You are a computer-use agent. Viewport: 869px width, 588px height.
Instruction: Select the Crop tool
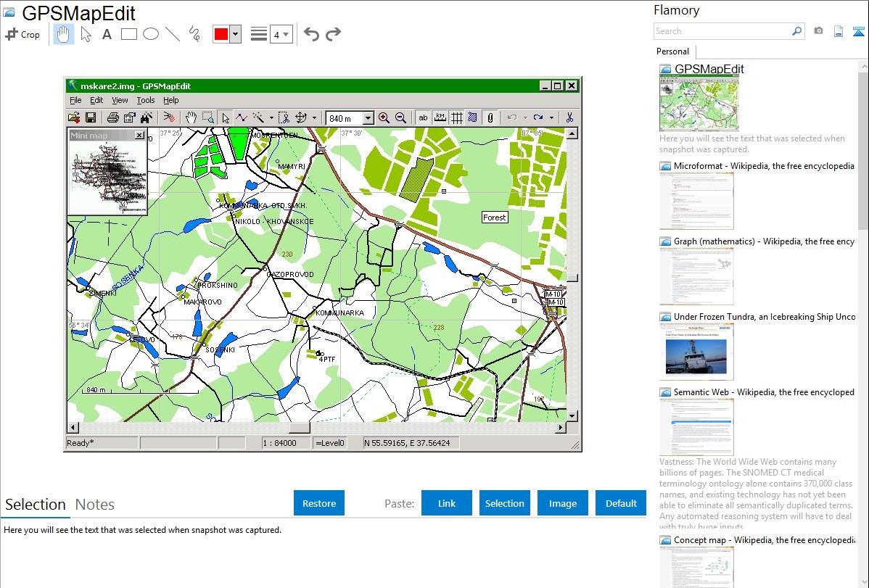pyautogui.click(x=22, y=34)
